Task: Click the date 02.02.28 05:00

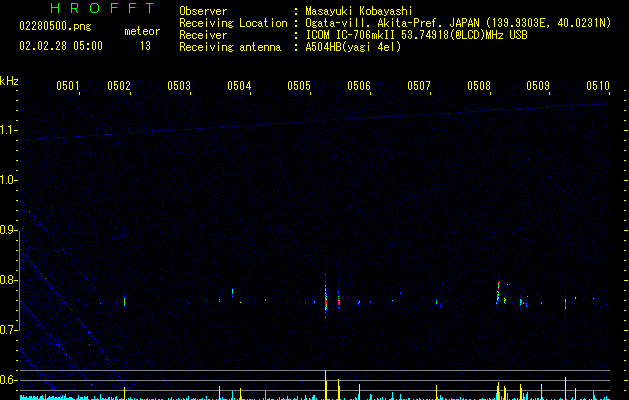Action: (61, 46)
